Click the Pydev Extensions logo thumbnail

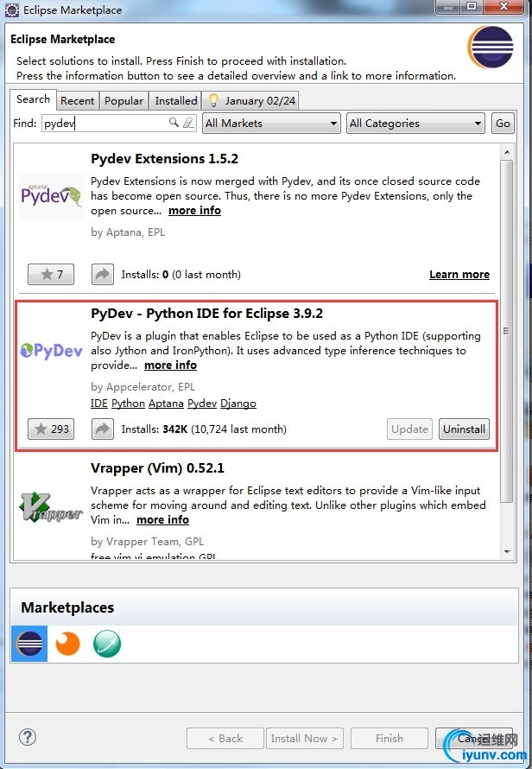point(51,196)
